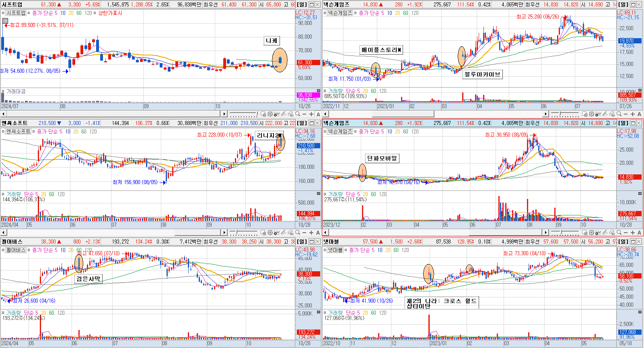
Task: Click the 엔씨소프트 legend button in chart
Action: pyautogui.click(x=19, y=131)
